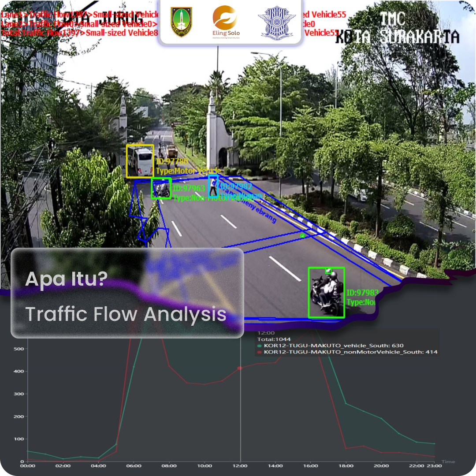The height and width of the screenshot is (476, 476).
Task: Click the 08:00 label on time axis
Action: (169, 466)
